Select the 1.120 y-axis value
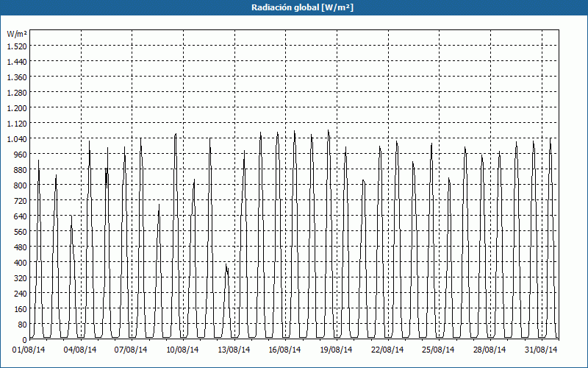Viewport: 588px width, 368px height. [17, 124]
